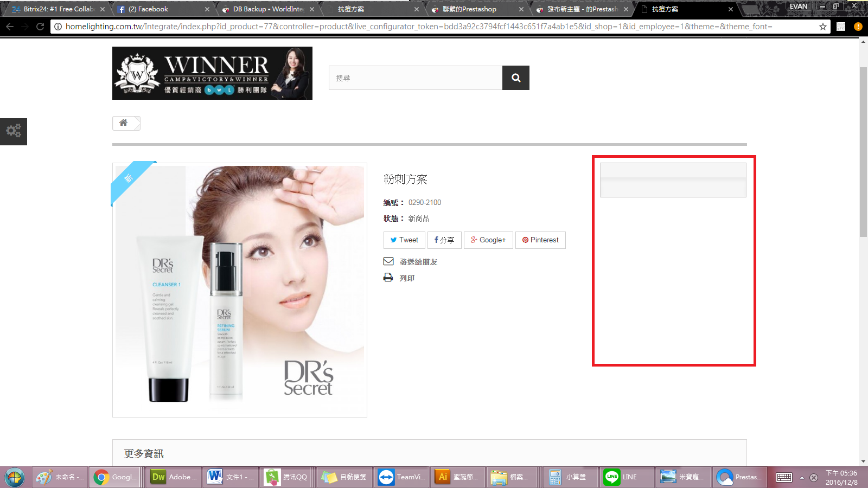Image resolution: width=868 pixels, height=488 pixels.
Task: Click the printer icon
Action: coord(388,278)
